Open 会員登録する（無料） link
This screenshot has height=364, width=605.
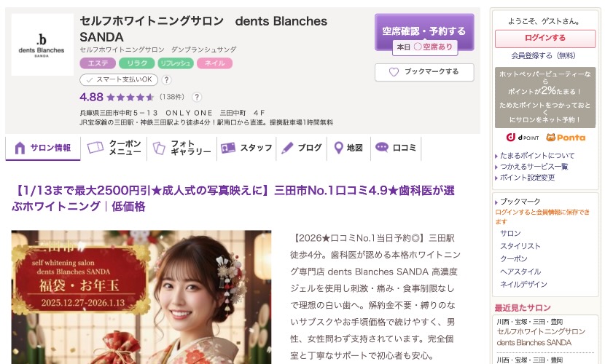tap(543, 56)
